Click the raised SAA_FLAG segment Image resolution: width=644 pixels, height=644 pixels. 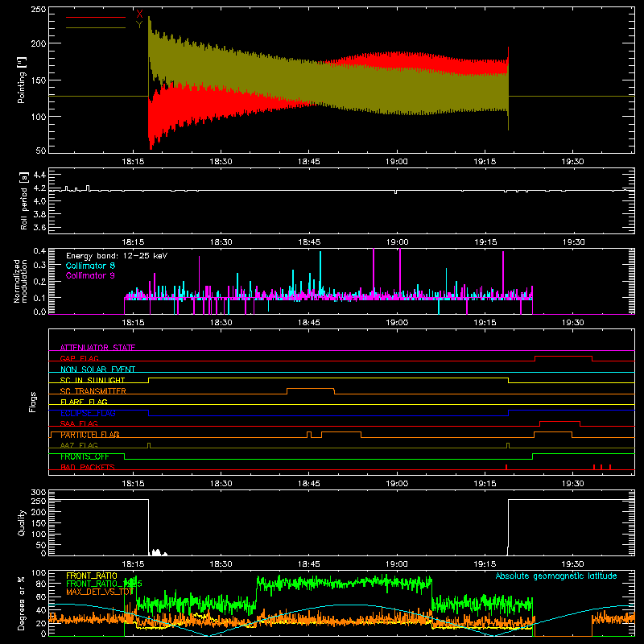click(559, 421)
